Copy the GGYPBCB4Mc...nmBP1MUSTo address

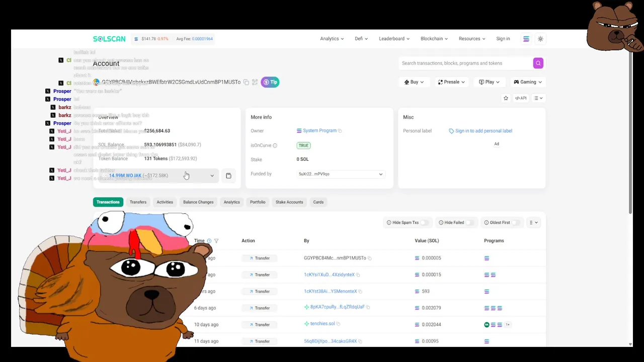click(x=369, y=258)
